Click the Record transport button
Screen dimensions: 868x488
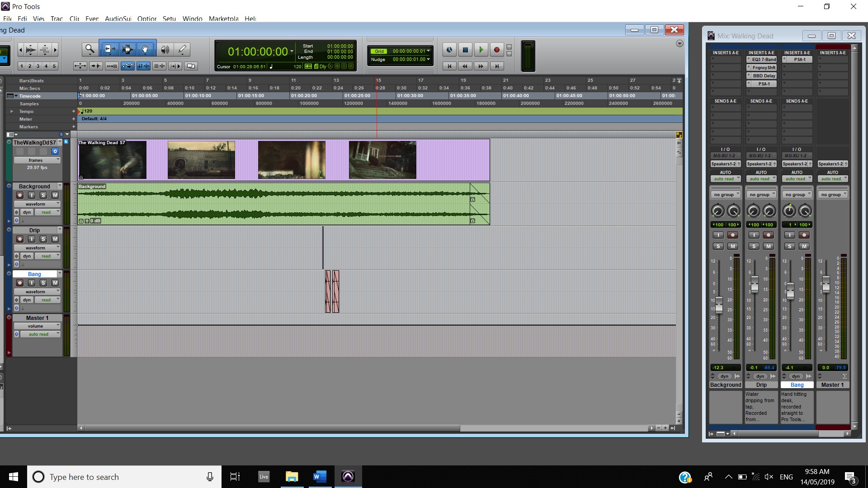click(496, 50)
